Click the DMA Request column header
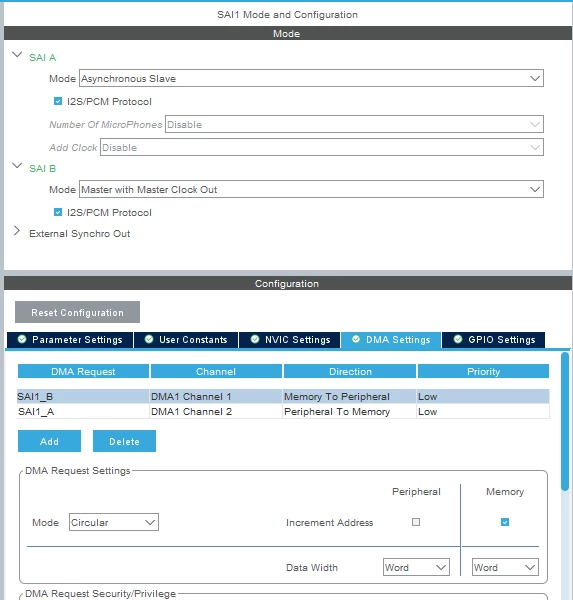 (83, 371)
